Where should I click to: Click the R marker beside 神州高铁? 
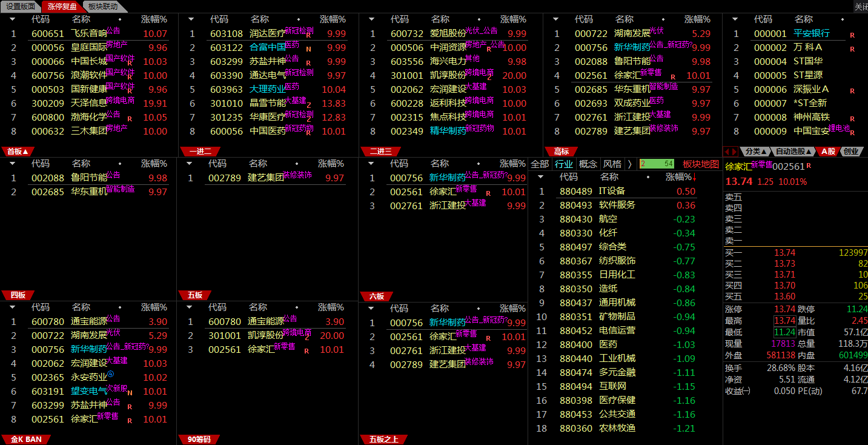852,119
